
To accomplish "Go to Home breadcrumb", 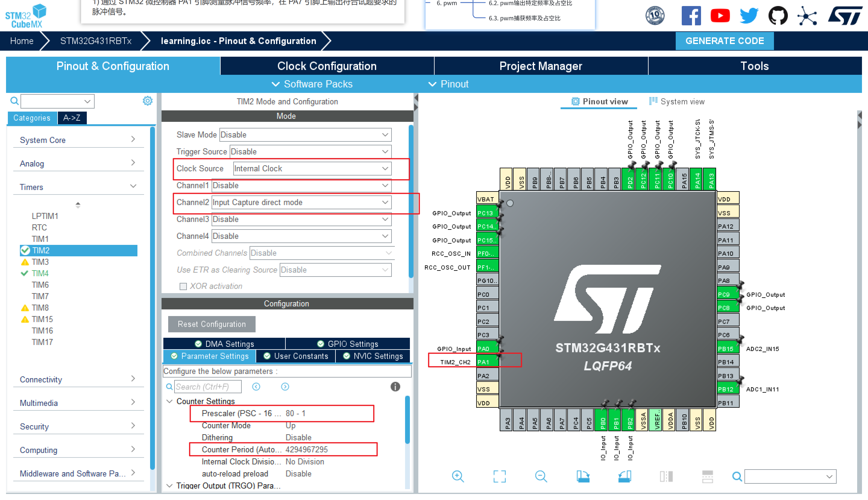I will tap(22, 41).
